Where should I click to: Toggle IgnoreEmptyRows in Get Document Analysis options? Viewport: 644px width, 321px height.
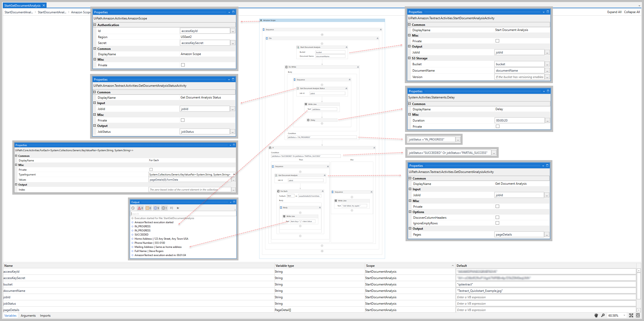coord(497,223)
